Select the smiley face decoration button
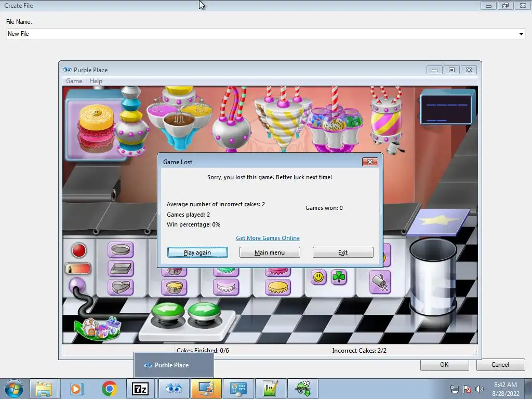The height and width of the screenshot is (399, 532). (x=318, y=277)
